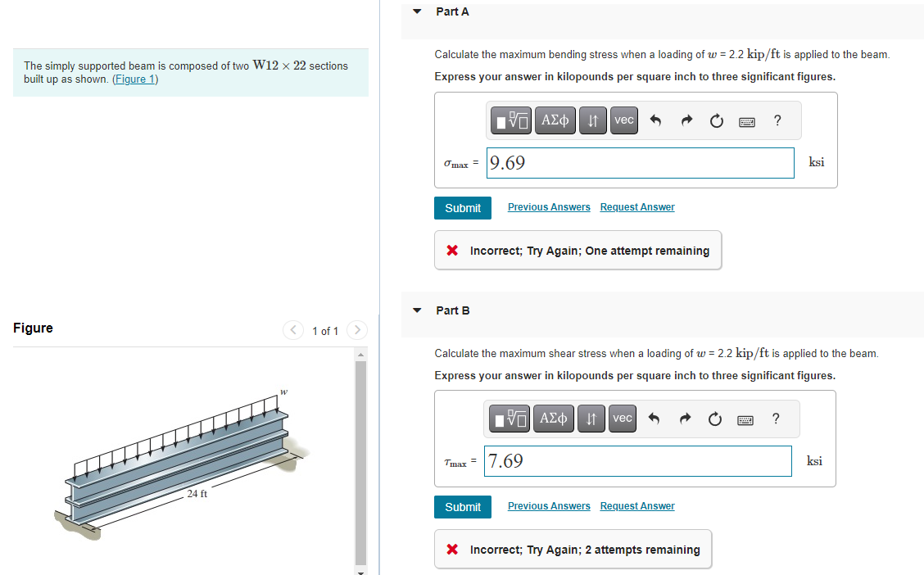
Task: Click the σmax answer input field
Action: pos(640,163)
